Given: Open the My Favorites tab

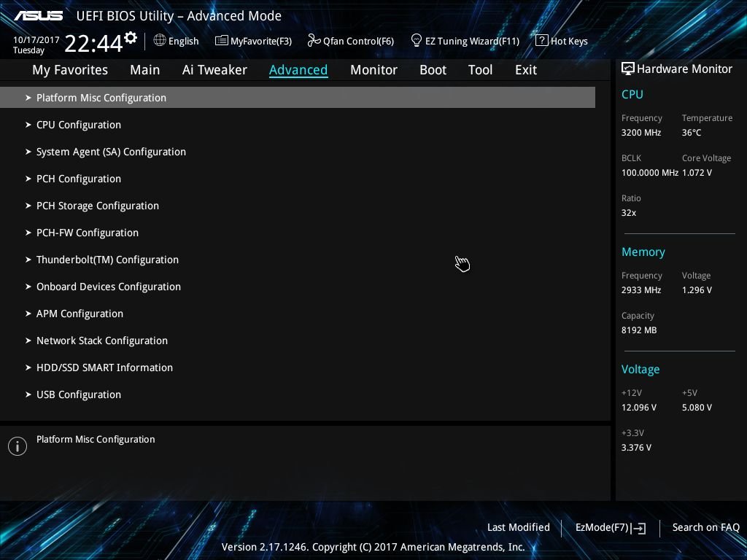Looking at the screenshot, I should tap(70, 70).
